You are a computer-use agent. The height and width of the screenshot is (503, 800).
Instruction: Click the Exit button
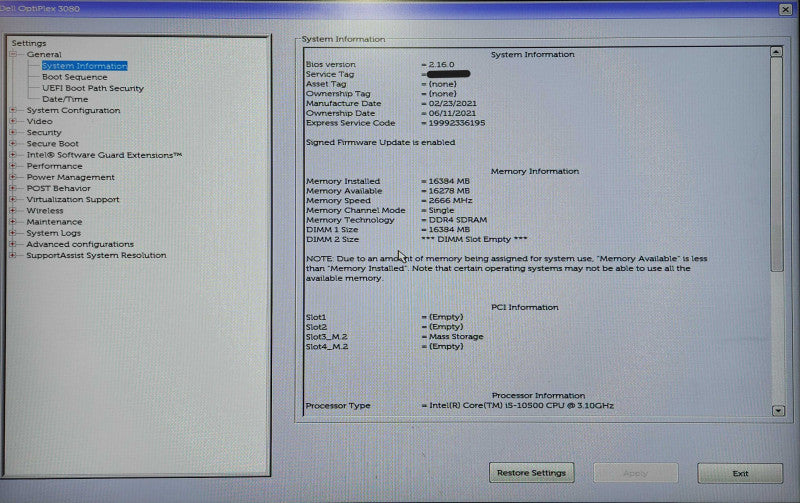click(740, 473)
